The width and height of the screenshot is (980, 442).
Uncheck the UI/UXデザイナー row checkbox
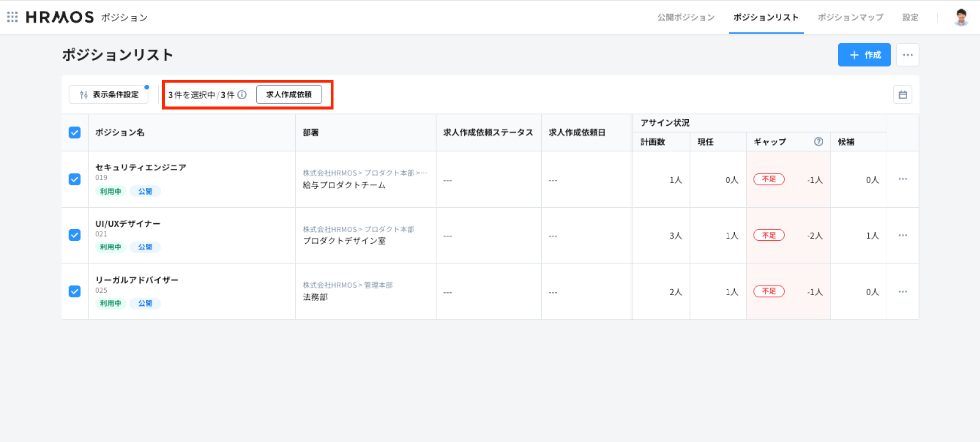[75, 235]
